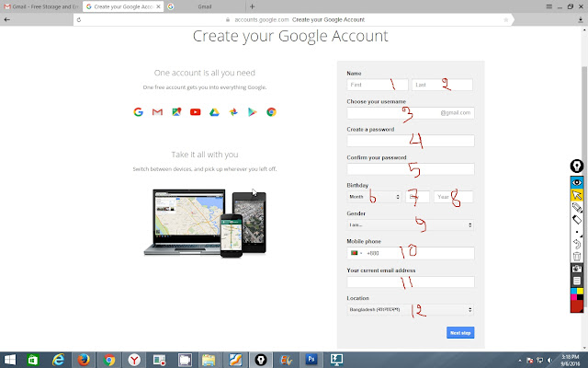Image resolution: width=588 pixels, height=368 pixels.
Task: Click the large red current color swatch
Action: [x=576, y=306]
